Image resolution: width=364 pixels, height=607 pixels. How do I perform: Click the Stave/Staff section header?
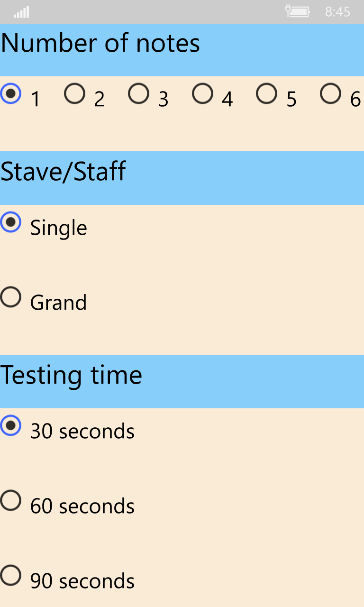63,172
